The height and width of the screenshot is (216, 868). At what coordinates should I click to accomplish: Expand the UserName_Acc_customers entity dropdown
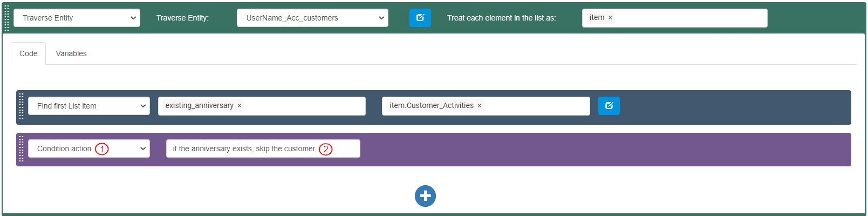click(x=312, y=18)
